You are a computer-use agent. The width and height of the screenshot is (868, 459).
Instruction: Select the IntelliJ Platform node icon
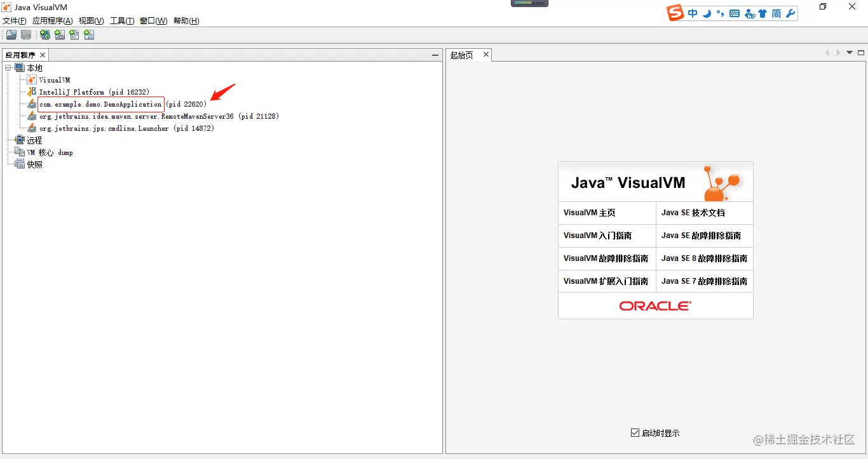pos(32,92)
